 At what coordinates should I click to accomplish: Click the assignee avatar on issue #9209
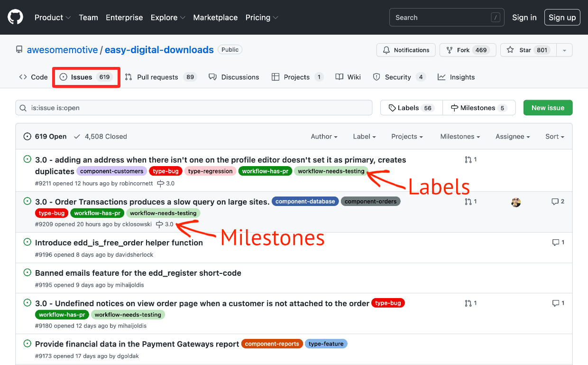(516, 202)
